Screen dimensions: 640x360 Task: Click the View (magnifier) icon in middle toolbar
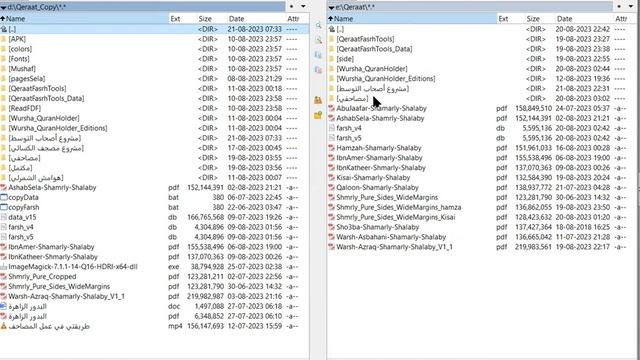pos(318,25)
